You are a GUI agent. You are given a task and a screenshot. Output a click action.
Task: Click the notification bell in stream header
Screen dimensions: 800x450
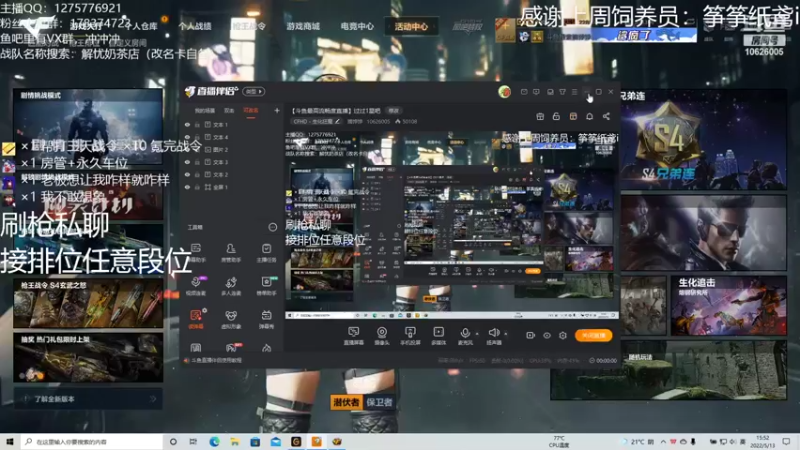(x=589, y=116)
